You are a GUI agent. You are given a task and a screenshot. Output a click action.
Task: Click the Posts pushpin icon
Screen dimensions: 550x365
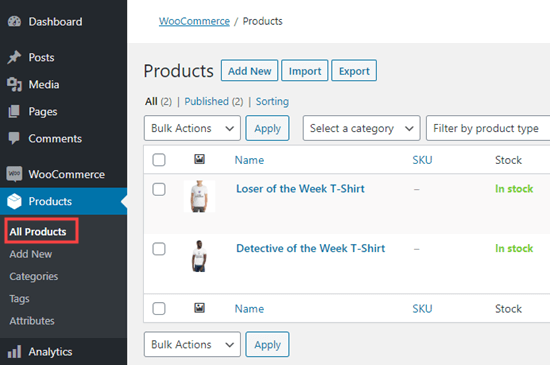click(14, 57)
